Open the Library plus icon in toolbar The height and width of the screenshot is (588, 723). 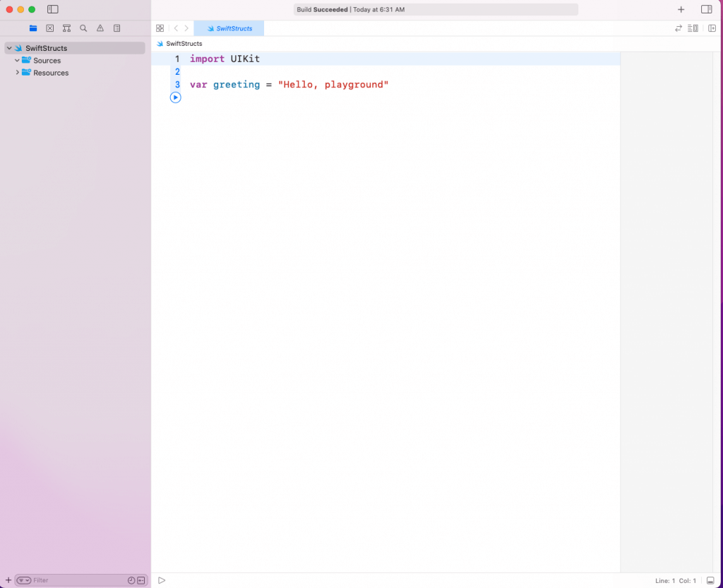(x=681, y=9)
